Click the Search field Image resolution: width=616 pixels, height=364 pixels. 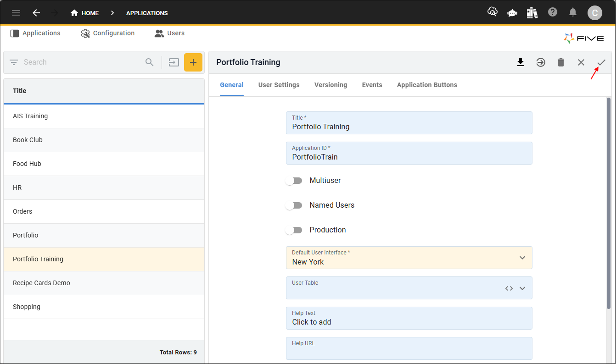(83, 62)
